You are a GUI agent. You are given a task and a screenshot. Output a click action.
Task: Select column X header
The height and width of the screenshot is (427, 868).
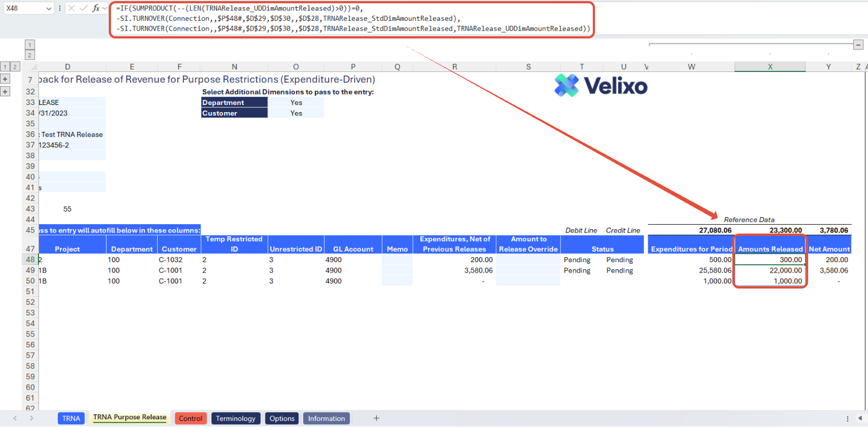click(770, 67)
